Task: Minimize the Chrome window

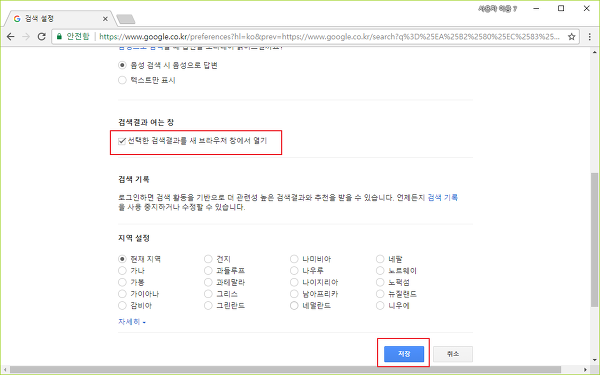Action: [536, 8]
